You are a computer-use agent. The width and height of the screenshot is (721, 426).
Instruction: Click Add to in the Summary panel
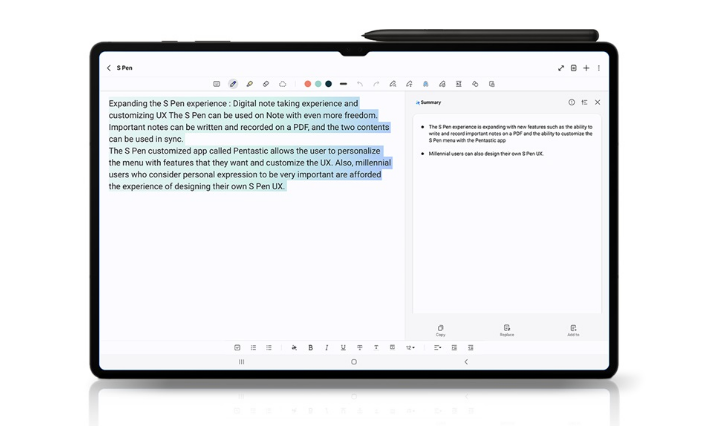[573, 329]
